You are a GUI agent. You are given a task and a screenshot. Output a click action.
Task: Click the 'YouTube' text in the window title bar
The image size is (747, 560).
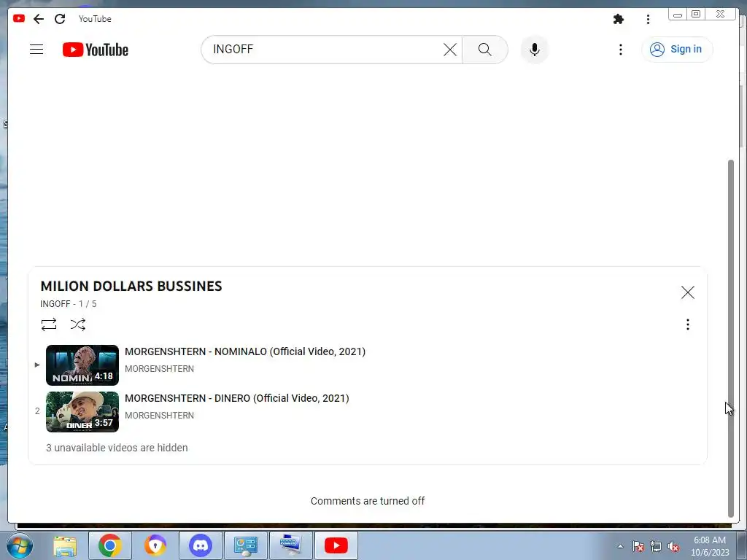tap(95, 19)
